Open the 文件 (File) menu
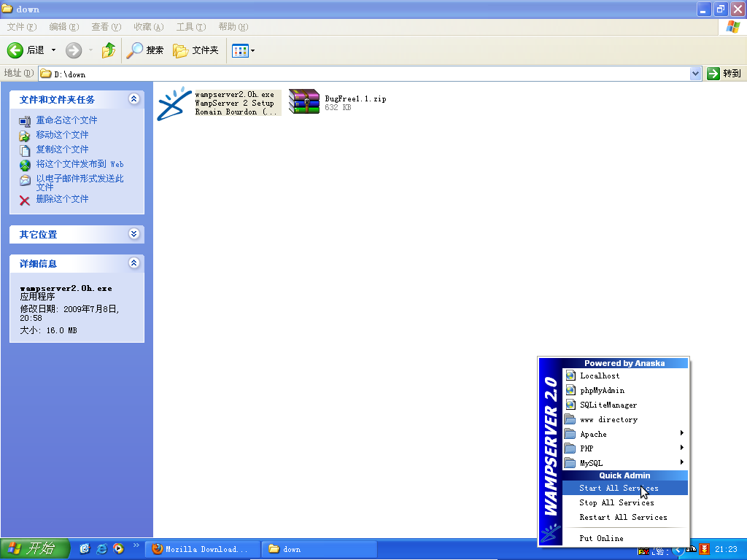The width and height of the screenshot is (747, 560). pyautogui.click(x=22, y=27)
